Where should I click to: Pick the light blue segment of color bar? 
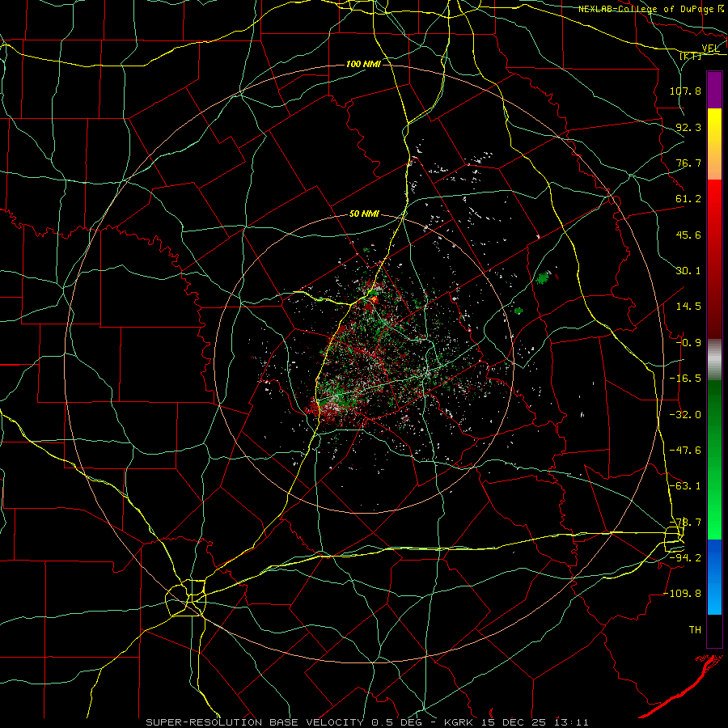point(714,597)
